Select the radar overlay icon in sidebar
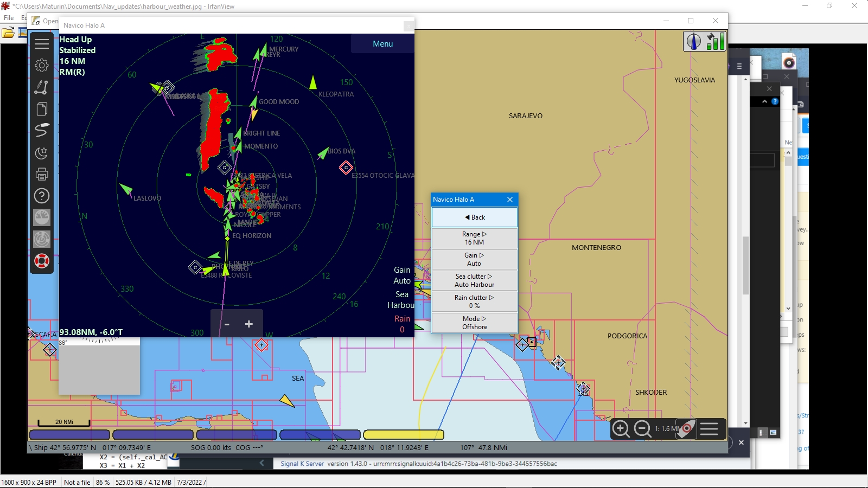 [42, 239]
